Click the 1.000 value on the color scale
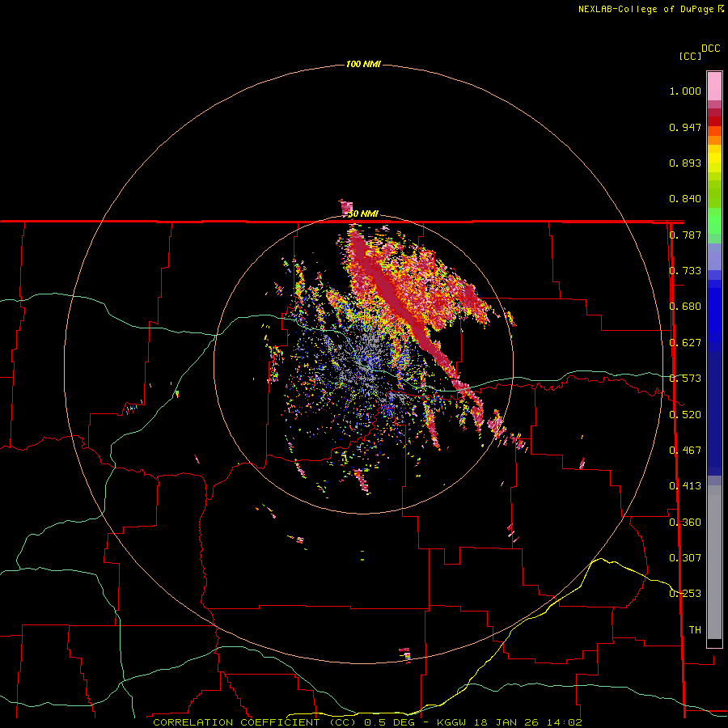 (685, 91)
